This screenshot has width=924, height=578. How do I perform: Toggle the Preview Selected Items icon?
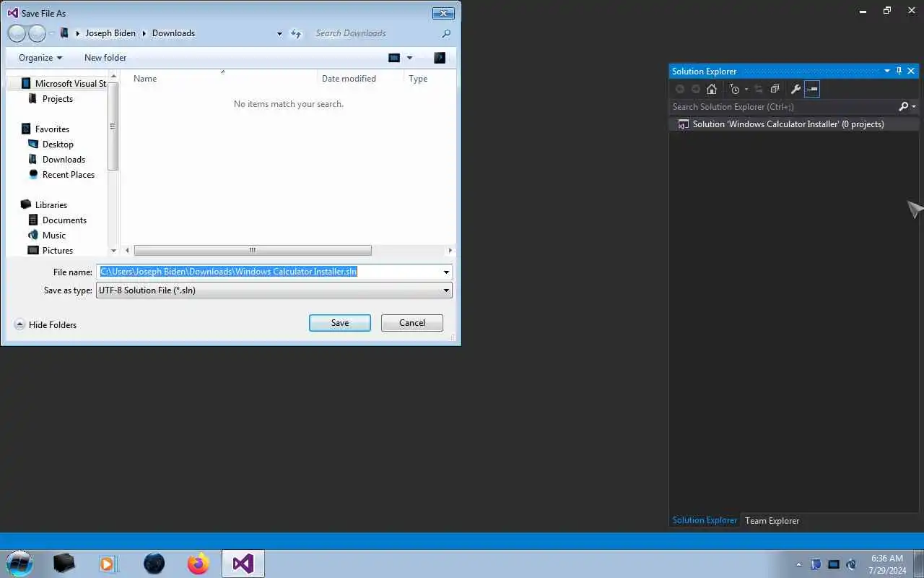click(x=812, y=89)
